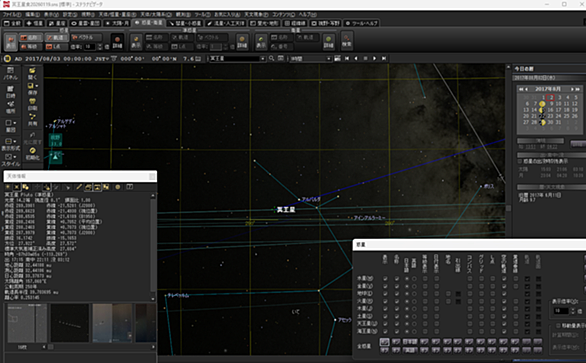Open the パネル sidebar button
586x363 pixels.
(x=10, y=74)
